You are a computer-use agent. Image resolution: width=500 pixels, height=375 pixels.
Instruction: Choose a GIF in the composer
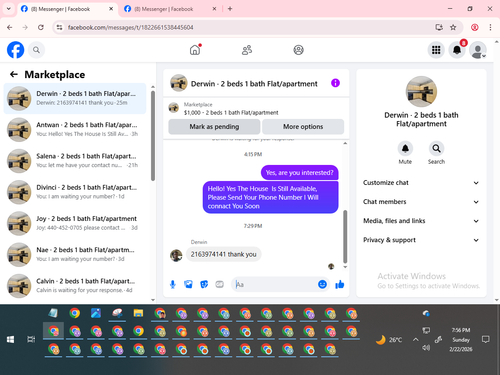pyautogui.click(x=219, y=284)
